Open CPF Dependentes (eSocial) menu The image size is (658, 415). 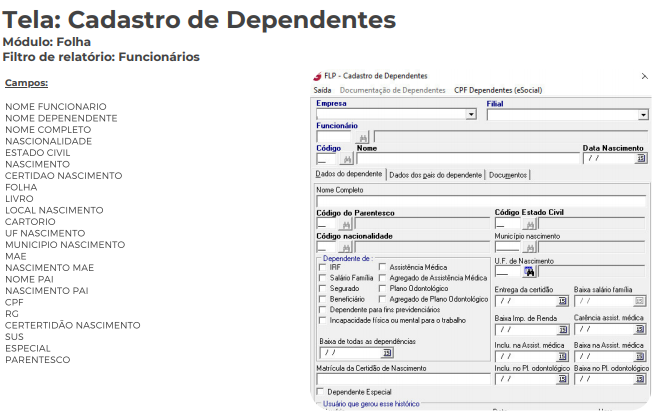pos(498,90)
